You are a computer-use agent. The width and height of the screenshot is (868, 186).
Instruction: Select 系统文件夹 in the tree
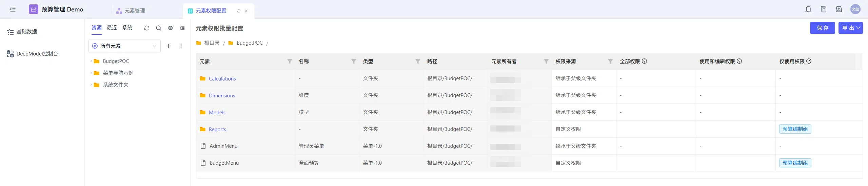point(116,85)
